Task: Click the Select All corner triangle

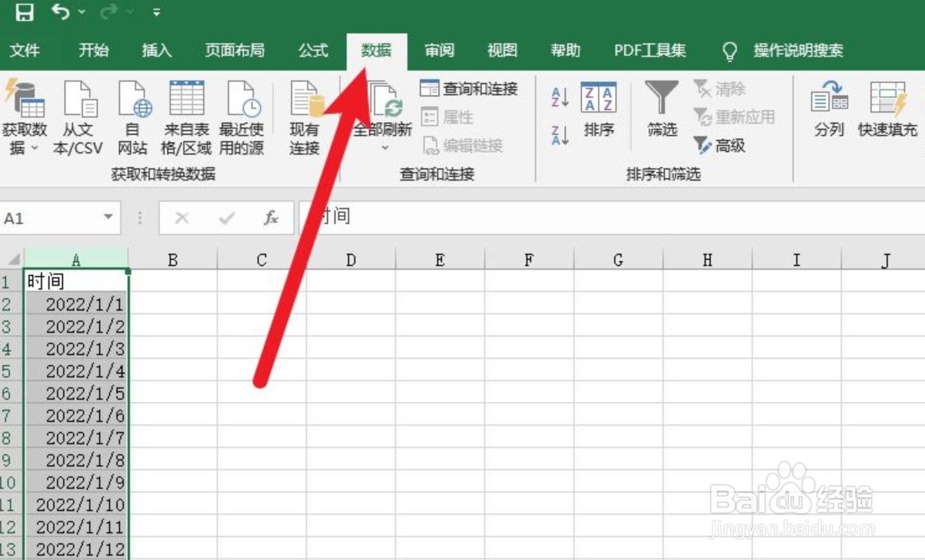Action: coord(12,258)
